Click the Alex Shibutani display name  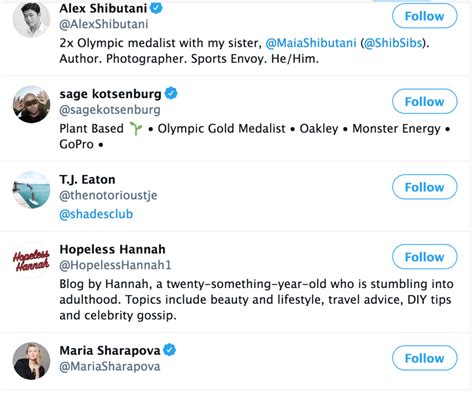tap(103, 8)
